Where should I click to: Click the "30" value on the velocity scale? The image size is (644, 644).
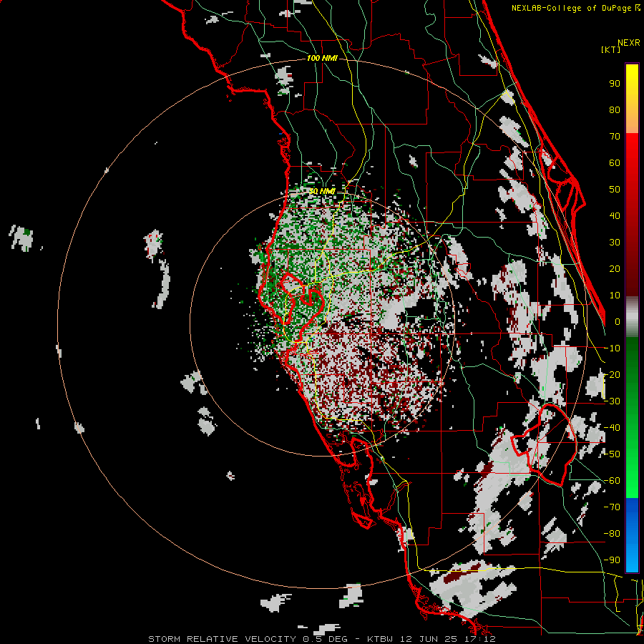point(615,243)
